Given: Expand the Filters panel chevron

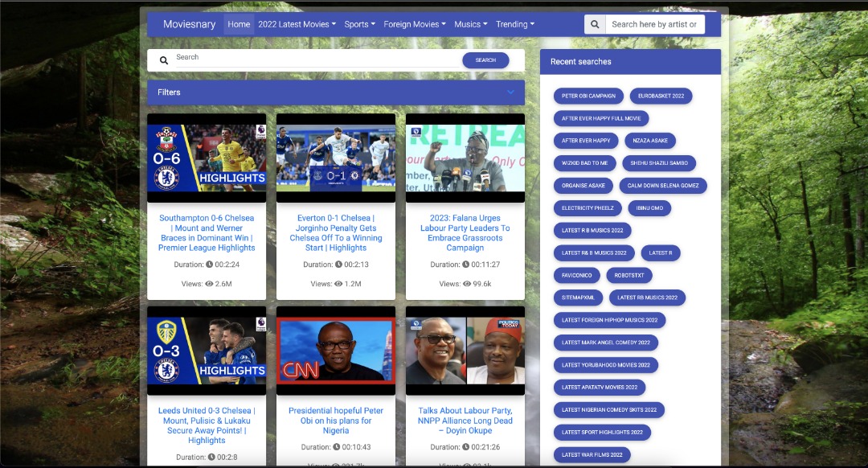Looking at the screenshot, I should pos(511,92).
